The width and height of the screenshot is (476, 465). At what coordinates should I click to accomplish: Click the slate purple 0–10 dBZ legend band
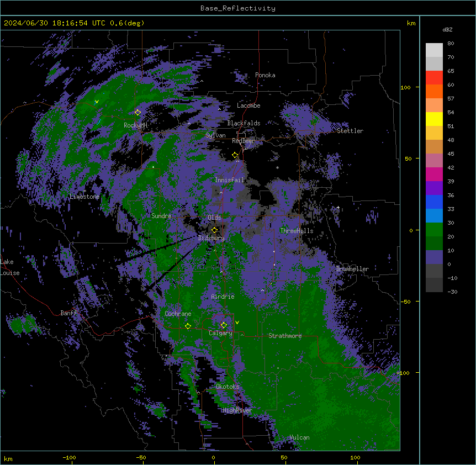point(434,257)
